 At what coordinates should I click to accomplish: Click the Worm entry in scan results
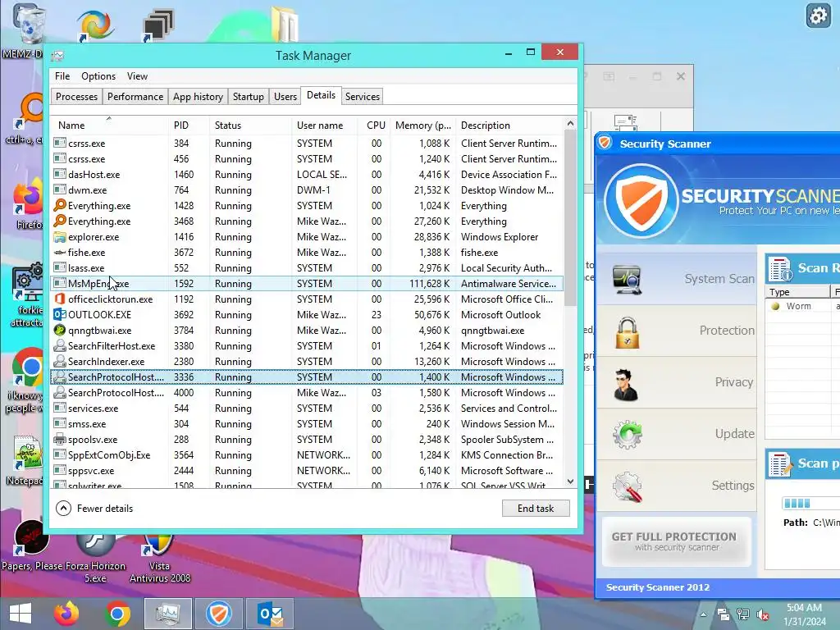798,306
